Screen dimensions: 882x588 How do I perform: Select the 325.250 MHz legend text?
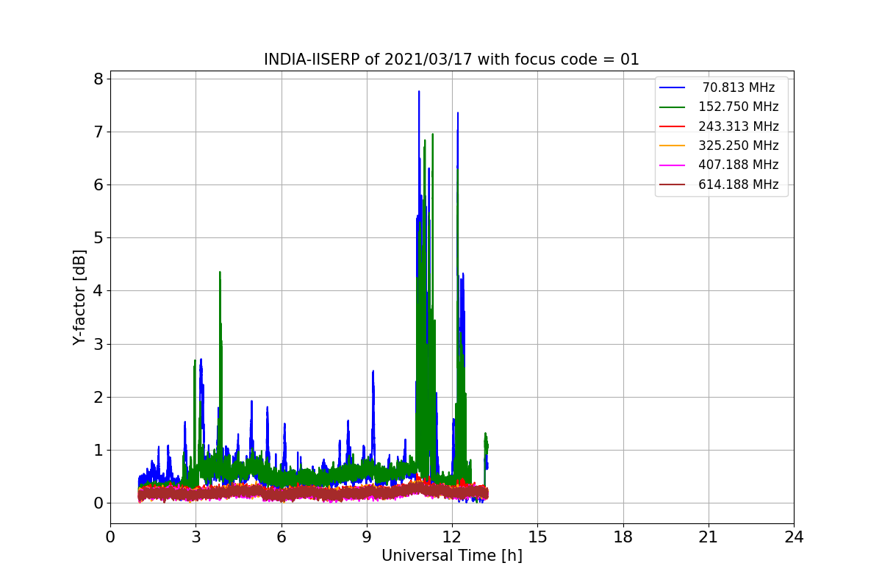(738, 146)
